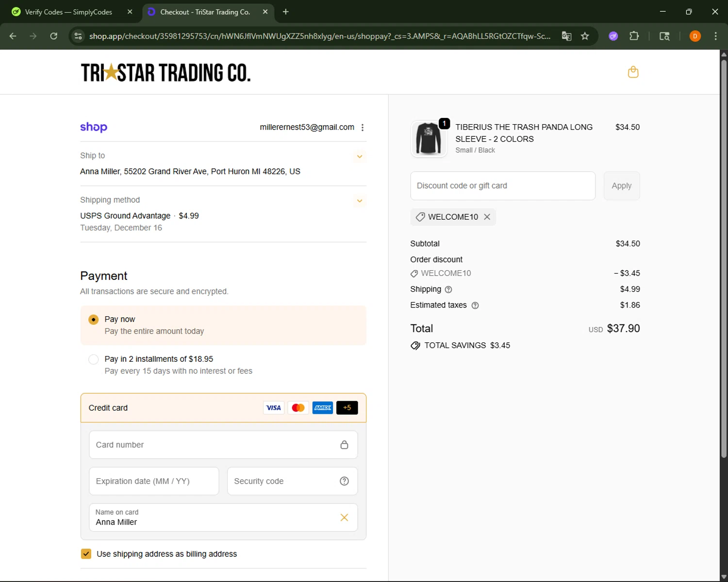Focus the Card number field
Viewport: 728px width, 582px height.
(223, 445)
